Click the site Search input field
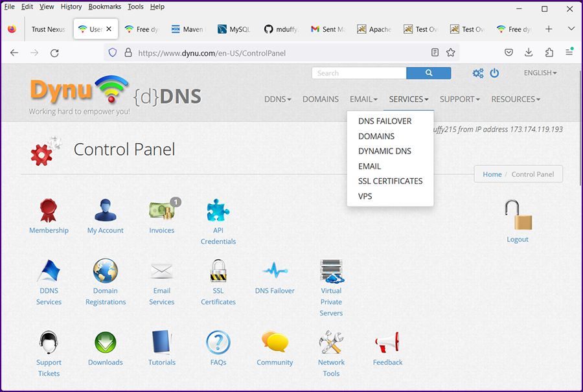Screen dimensions: 583x392 [358, 73]
